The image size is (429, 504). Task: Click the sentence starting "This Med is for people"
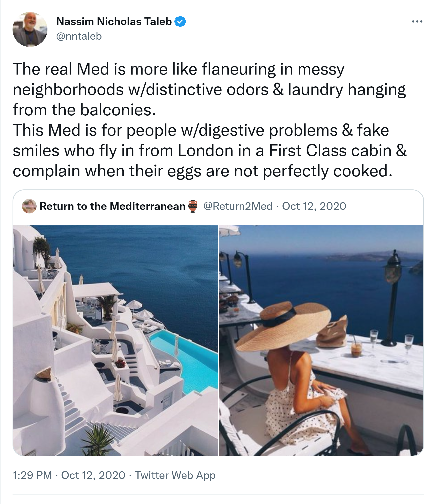(x=201, y=130)
